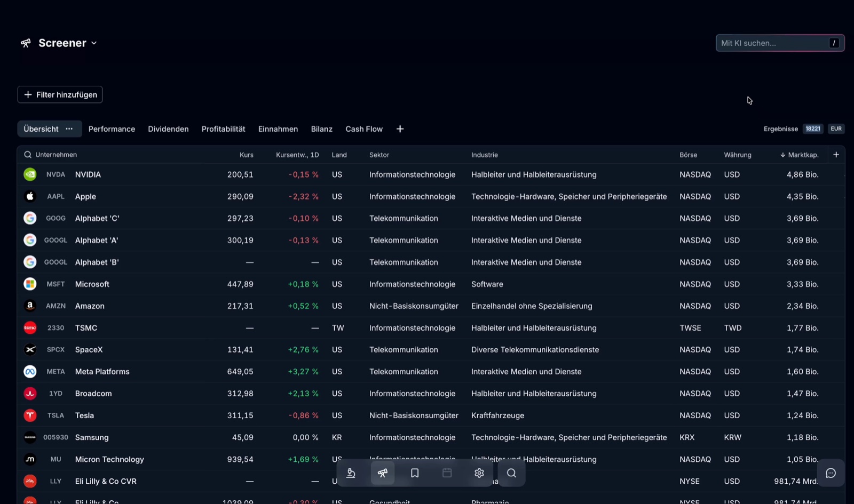Click the SpaceX logo icon

coord(30,350)
